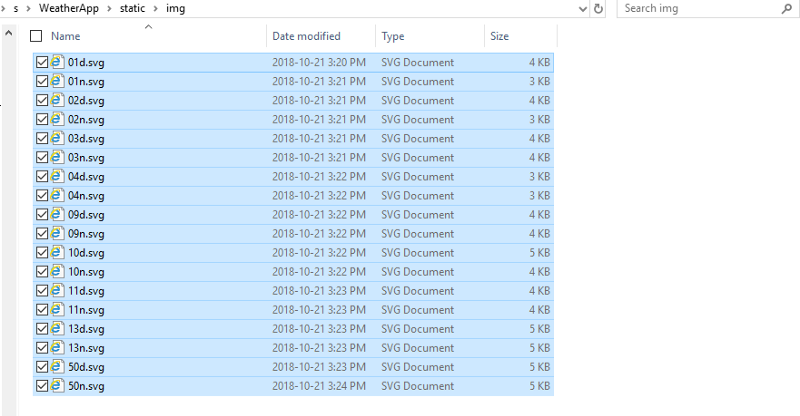Click the 11d.svg file icon
800x416 pixels.
[58, 290]
